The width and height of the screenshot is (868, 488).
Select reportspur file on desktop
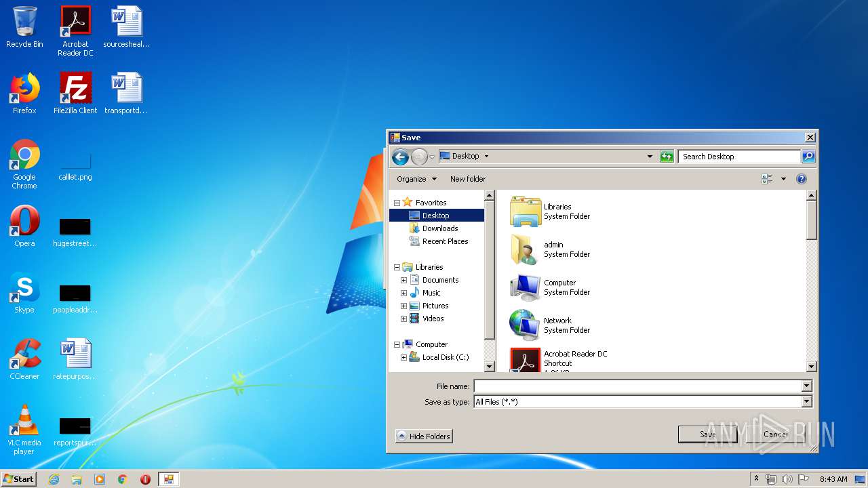[75, 430]
